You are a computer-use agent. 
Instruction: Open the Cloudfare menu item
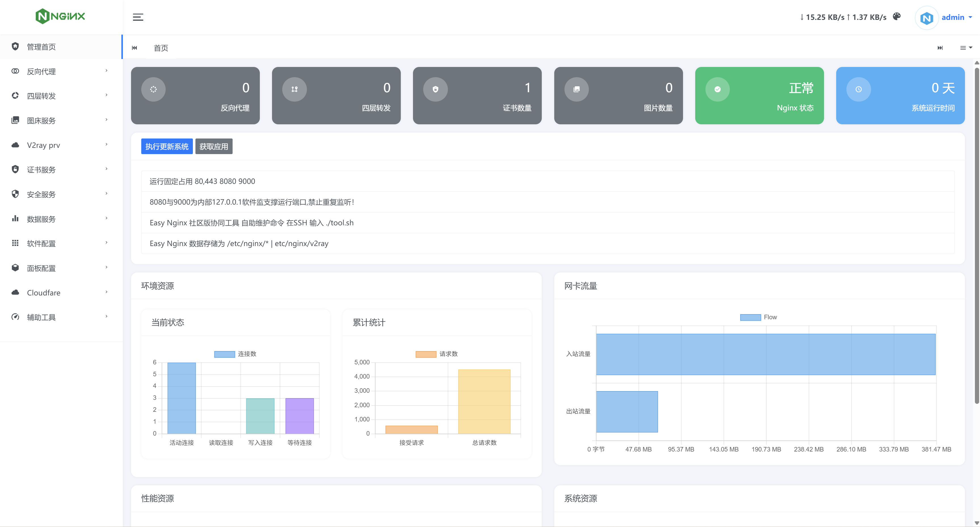point(61,293)
